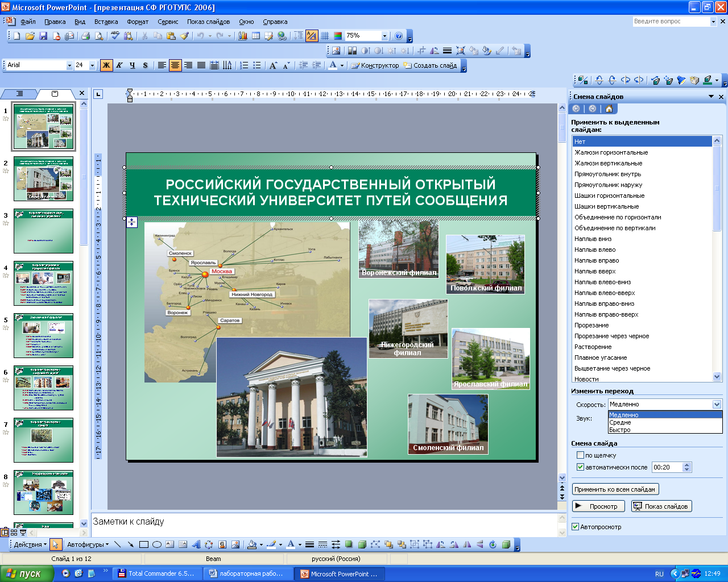
Task: Align text left
Action: (x=162, y=65)
